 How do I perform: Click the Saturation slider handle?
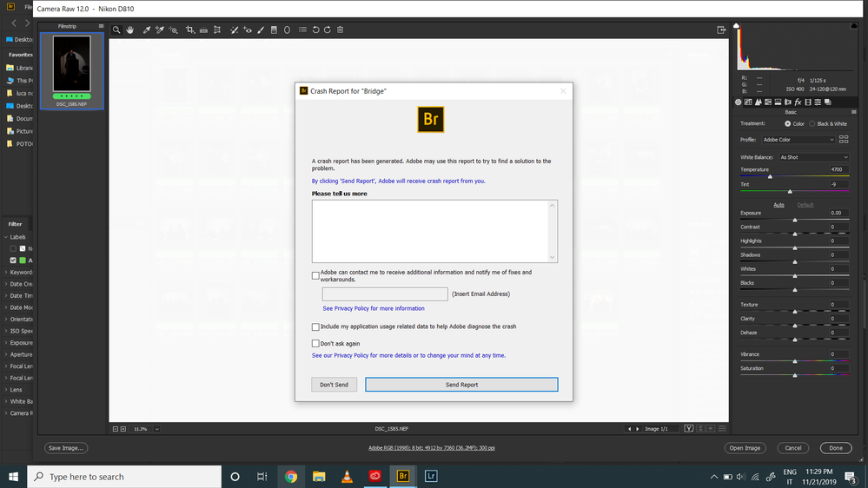click(x=795, y=375)
